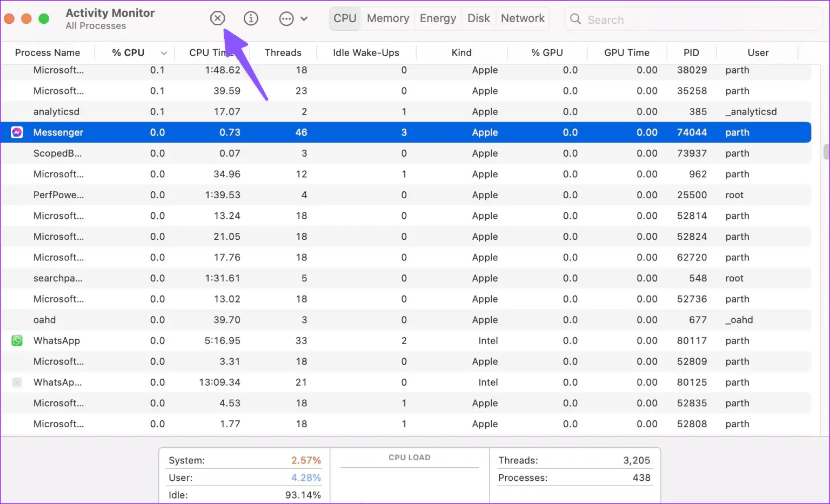This screenshot has height=504, width=830.
Task: Open the Disk tab
Action: (x=479, y=18)
